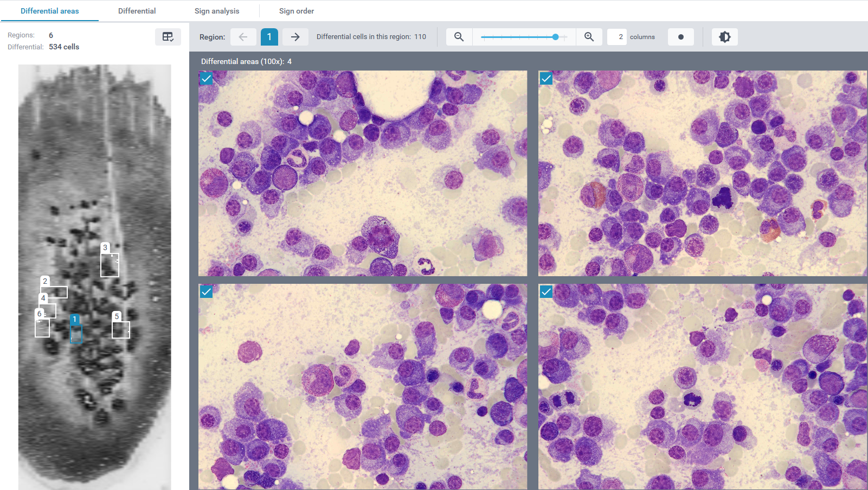Screen dimensions: 868x490
Task: Adjust brightness and contrast settings
Action: coord(725,37)
